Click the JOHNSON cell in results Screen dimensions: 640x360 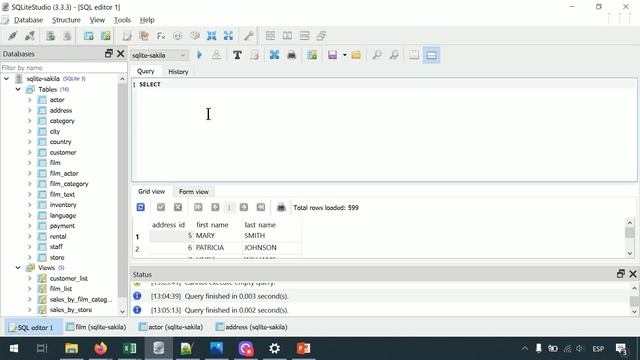click(272, 248)
